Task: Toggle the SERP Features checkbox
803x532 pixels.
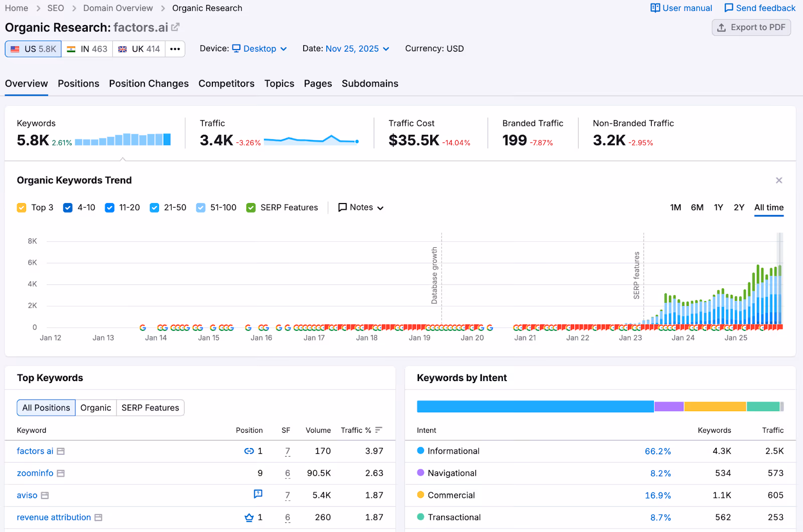Action: coord(250,207)
